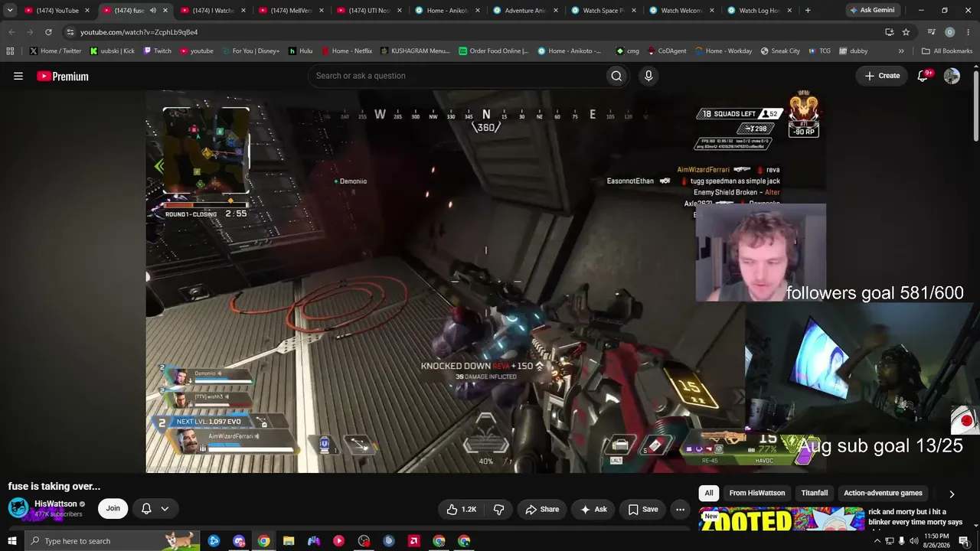This screenshot has height=551, width=980.
Task: Select the Titanfall filter chip
Action: (815, 494)
